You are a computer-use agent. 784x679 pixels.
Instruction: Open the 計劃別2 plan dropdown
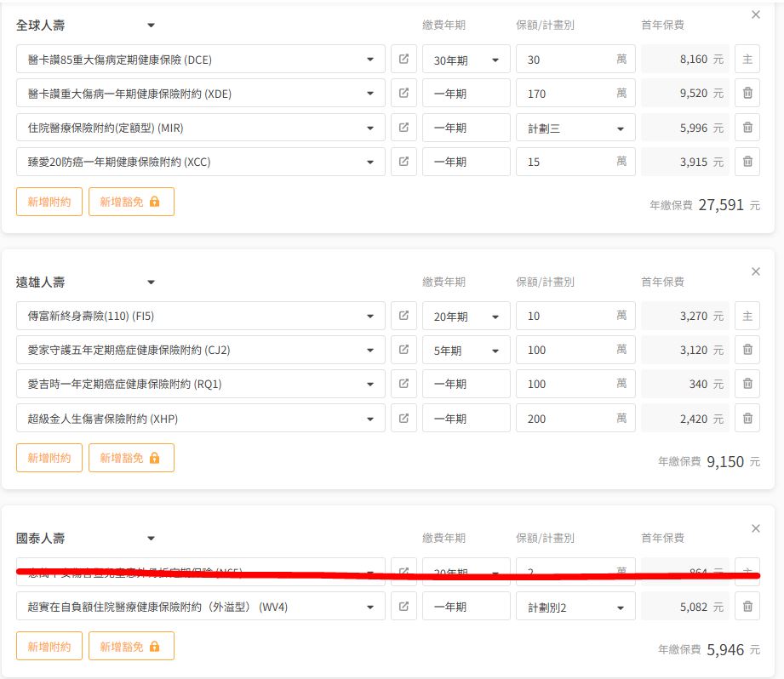[575, 607]
